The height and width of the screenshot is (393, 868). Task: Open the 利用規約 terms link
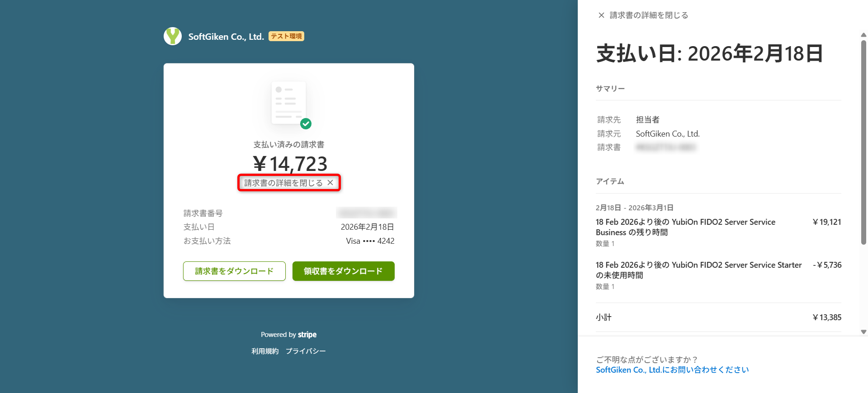pyautogui.click(x=265, y=351)
